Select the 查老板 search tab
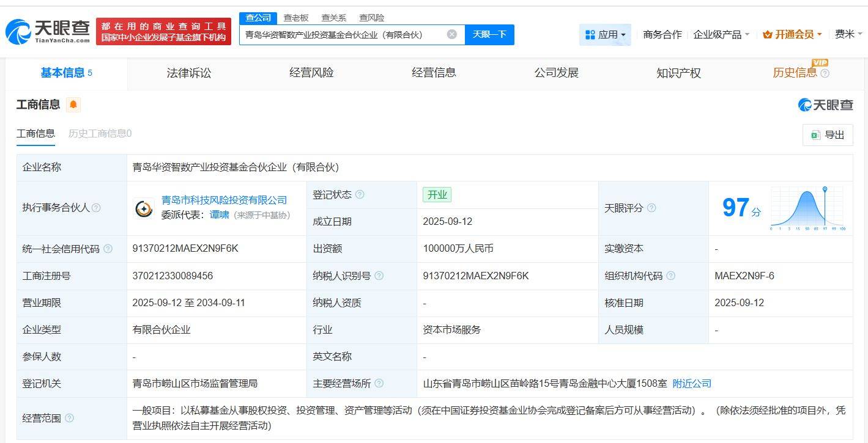Screen dimensions: 868x443 [296, 18]
